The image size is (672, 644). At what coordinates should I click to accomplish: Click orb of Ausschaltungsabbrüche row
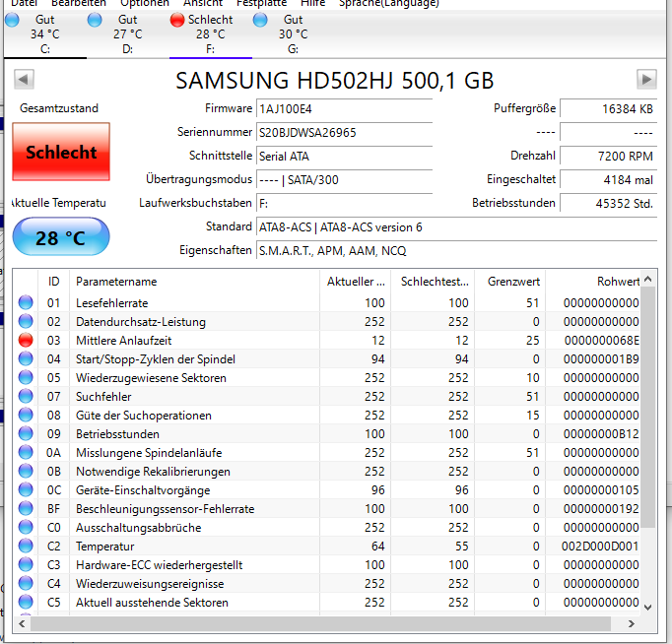point(26,527)
